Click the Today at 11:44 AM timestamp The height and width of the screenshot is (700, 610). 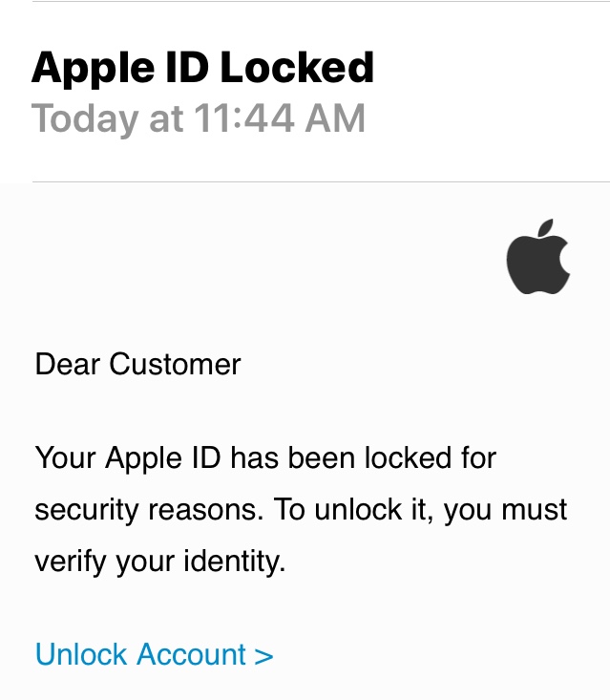point(199,118)
